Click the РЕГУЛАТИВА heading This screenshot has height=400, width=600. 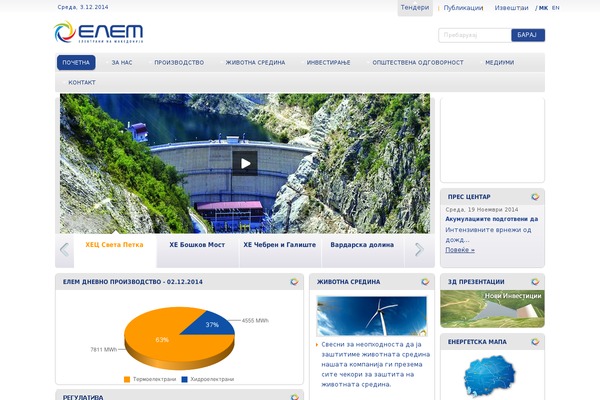(83, 397)
